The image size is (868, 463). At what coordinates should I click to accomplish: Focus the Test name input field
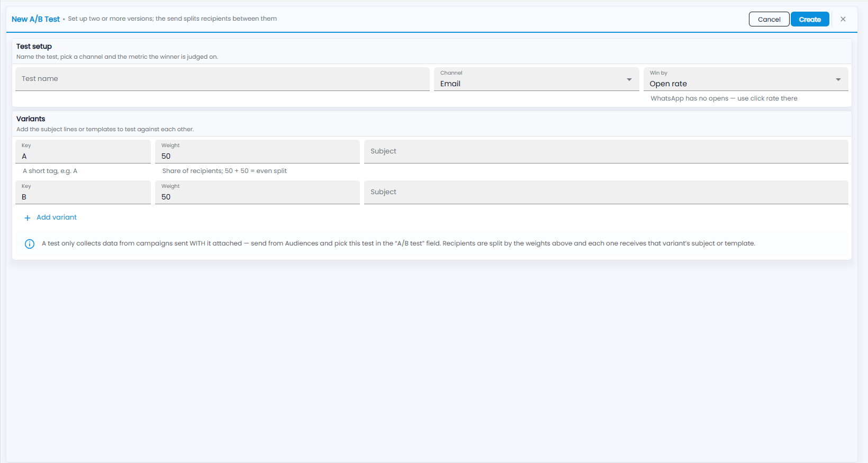point(222,79)
